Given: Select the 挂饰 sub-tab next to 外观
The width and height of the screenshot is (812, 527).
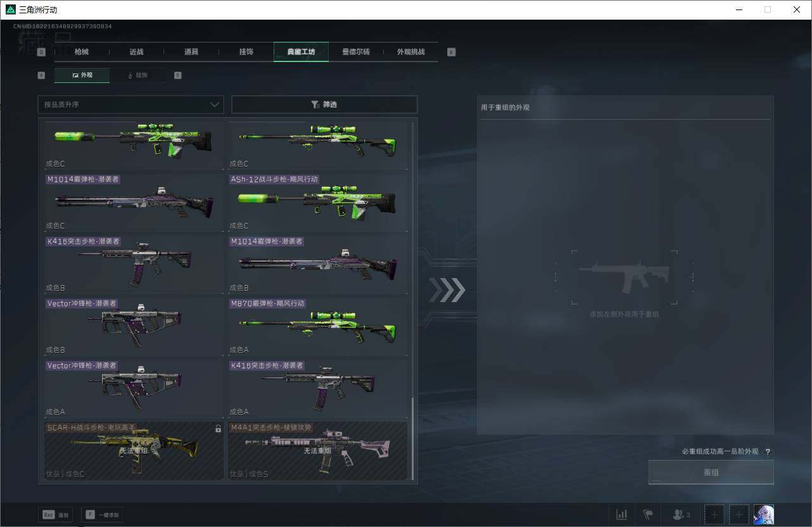Looking at the screenshot, I should point(137,75).
